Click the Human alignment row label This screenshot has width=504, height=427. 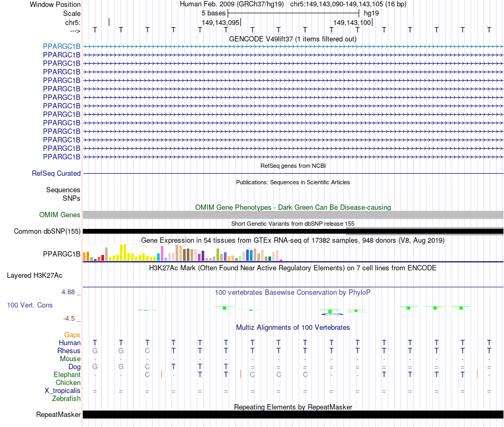coord(69,343)
